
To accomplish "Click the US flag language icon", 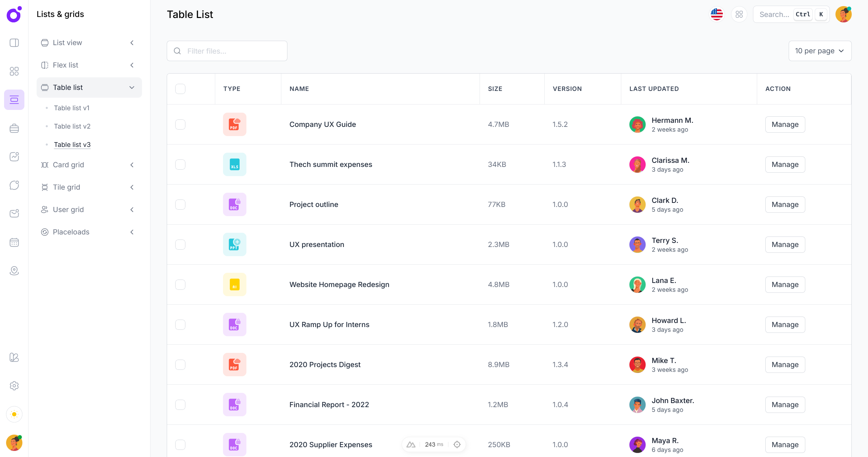I will point(716,14).
